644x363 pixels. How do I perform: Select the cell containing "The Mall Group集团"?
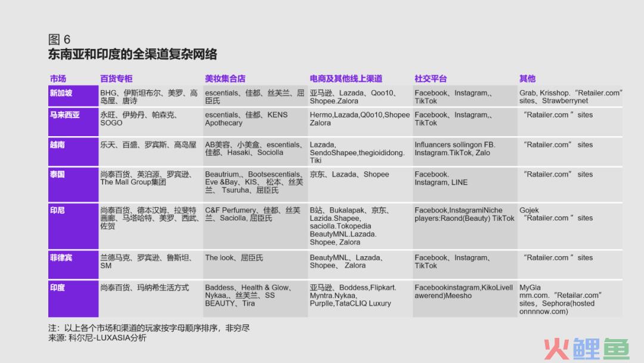point(151,184)
